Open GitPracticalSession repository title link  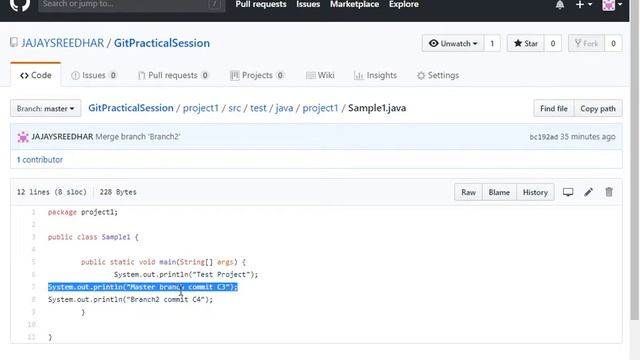pyautogui.click(x=162, y=43)
